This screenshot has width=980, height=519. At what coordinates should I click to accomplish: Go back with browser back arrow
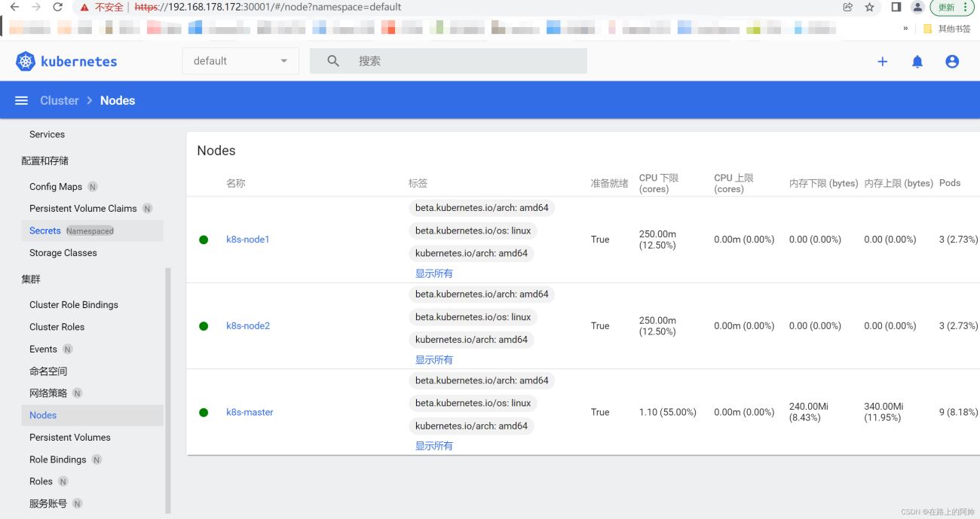tap(14, 7)
